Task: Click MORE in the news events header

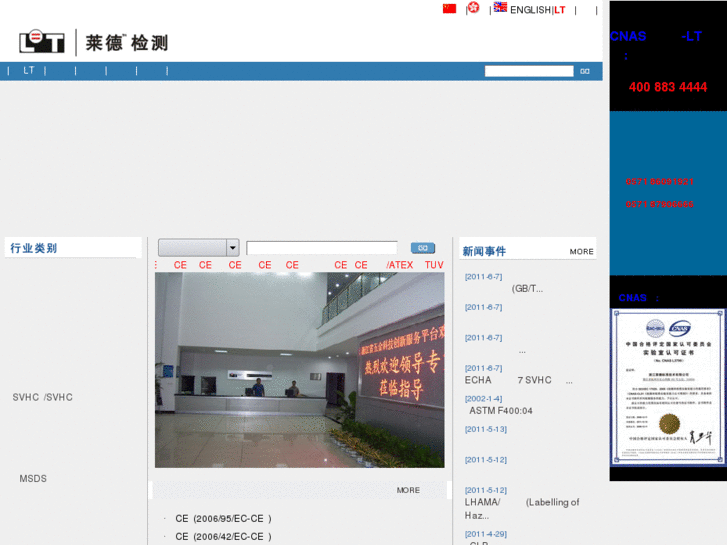Action: (581, 251)
